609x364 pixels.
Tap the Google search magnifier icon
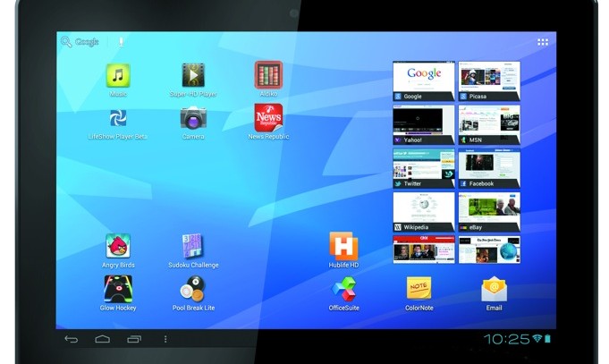tap(66, 41)
